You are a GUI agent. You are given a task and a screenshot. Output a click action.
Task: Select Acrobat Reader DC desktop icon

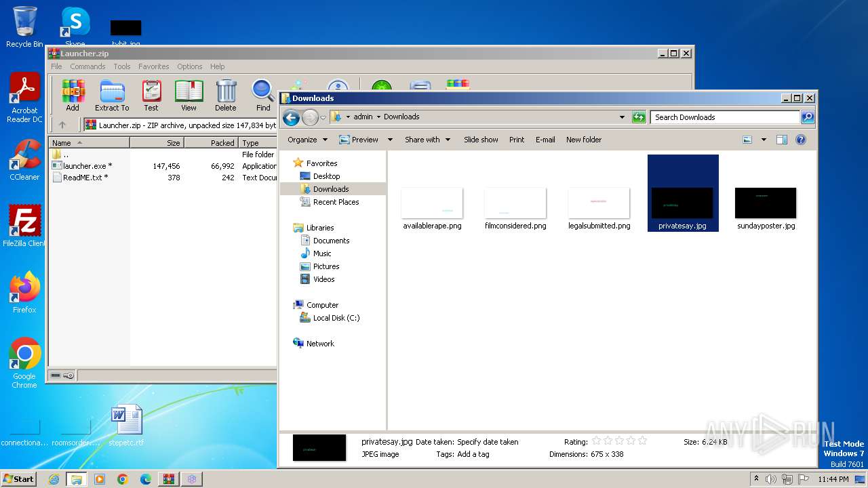24,98
